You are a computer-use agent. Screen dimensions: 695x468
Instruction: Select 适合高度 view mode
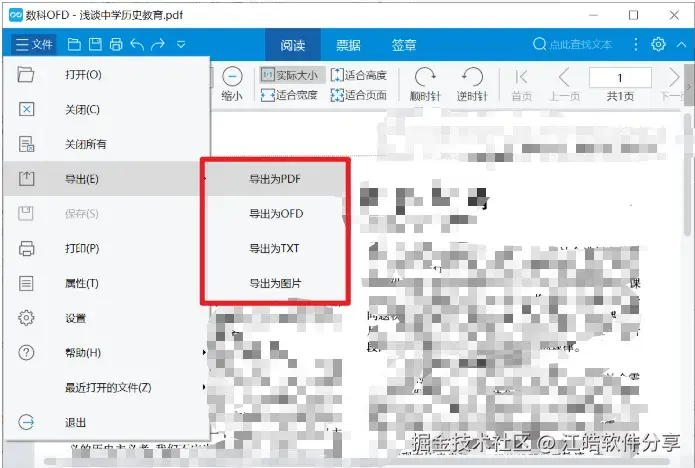tap(359, 75)
